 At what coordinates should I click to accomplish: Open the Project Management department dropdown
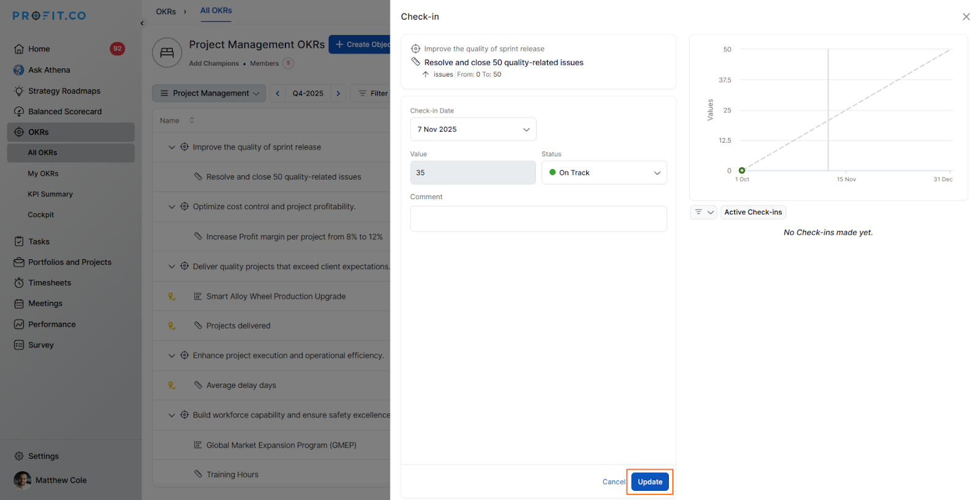point(209,93)
